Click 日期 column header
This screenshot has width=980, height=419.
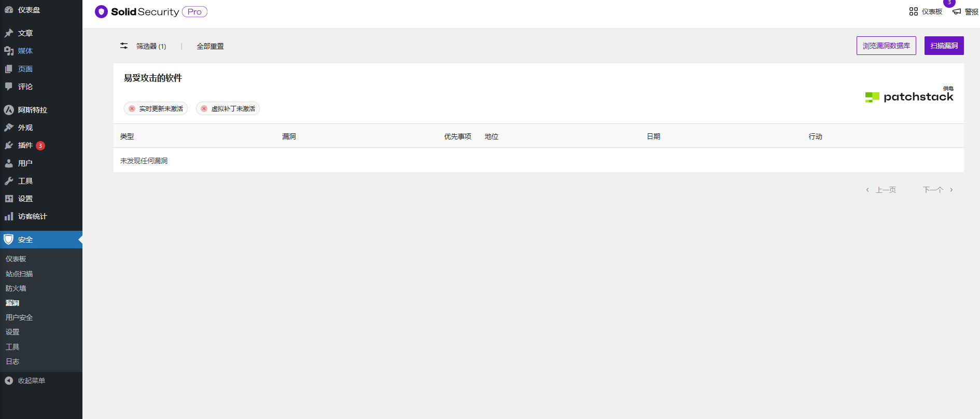[x=653, y=136]
